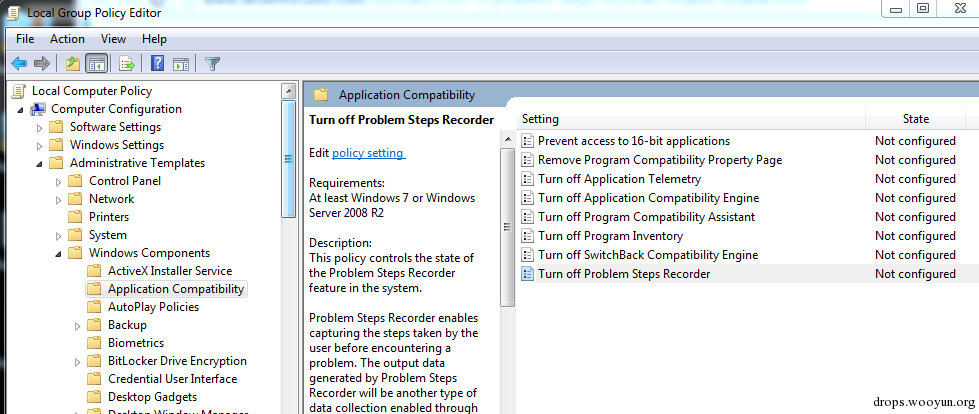
Task: Collapse the Computer Configuration node
Action: 20,111
